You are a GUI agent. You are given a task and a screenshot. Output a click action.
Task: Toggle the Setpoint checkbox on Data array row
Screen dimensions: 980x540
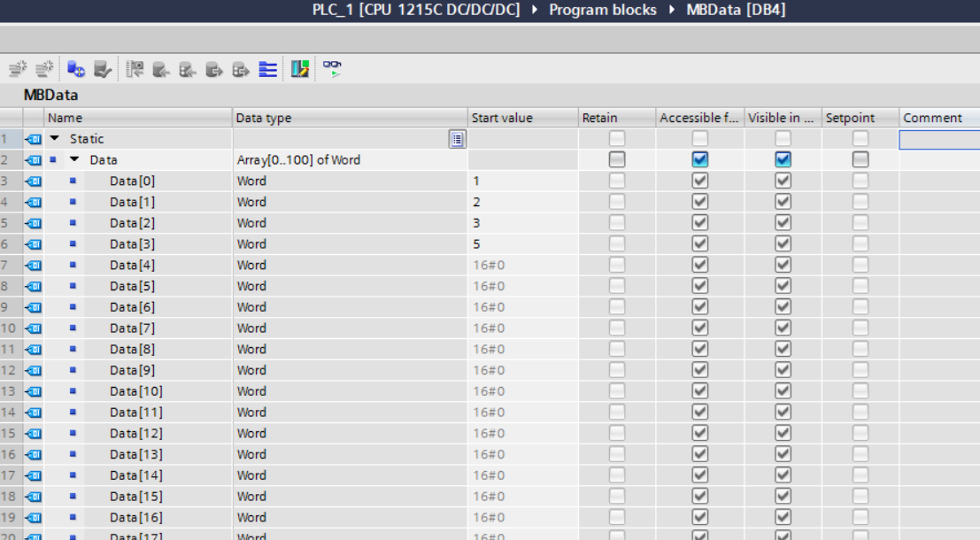[x=860, y=160]
